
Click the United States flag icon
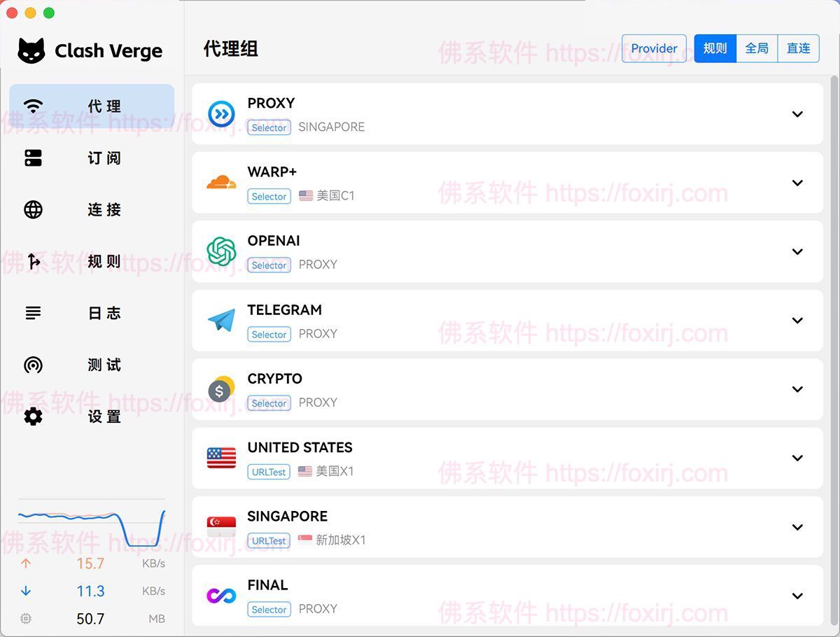(x=221, y=458)
